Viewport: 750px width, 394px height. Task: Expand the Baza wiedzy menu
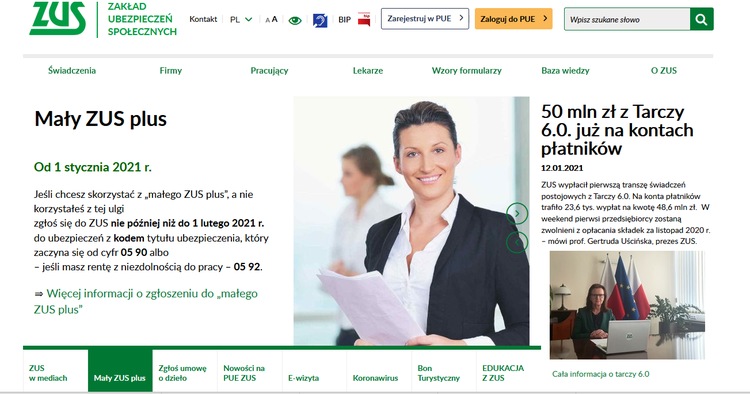click(565, 70)
